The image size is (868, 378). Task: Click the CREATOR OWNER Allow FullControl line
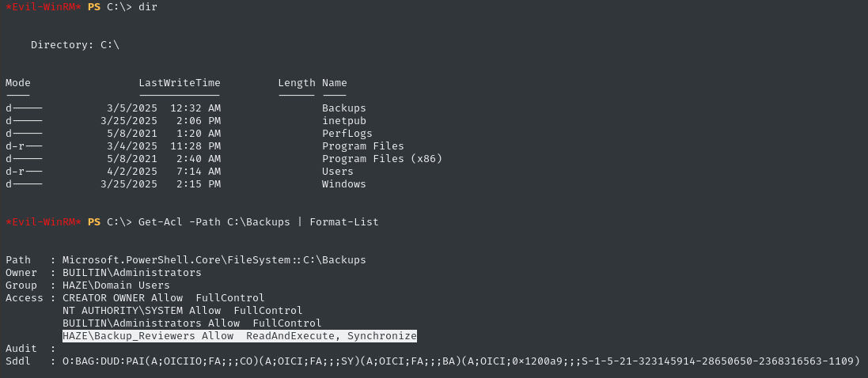point(163,297)
